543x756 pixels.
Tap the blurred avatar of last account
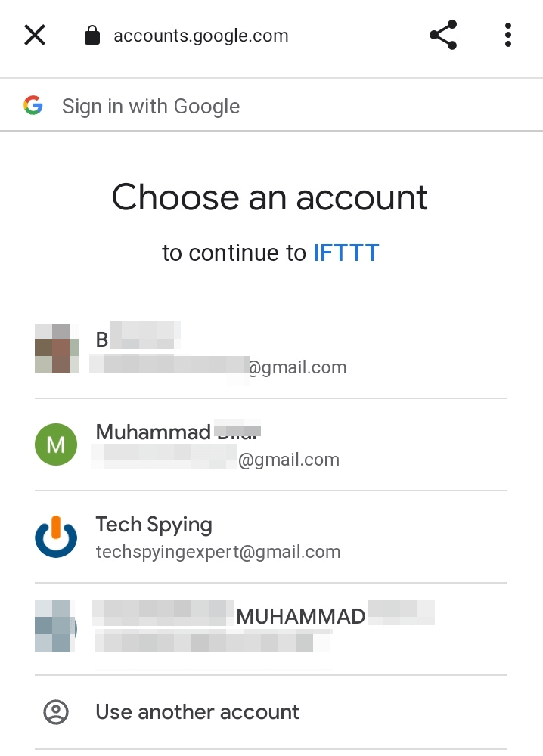[x=55, y=625]
